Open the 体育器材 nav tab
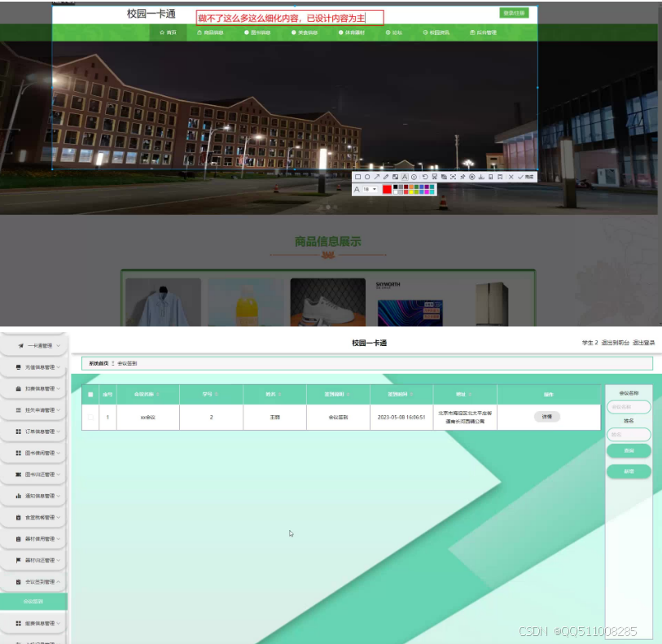 (x=351, y=33)
